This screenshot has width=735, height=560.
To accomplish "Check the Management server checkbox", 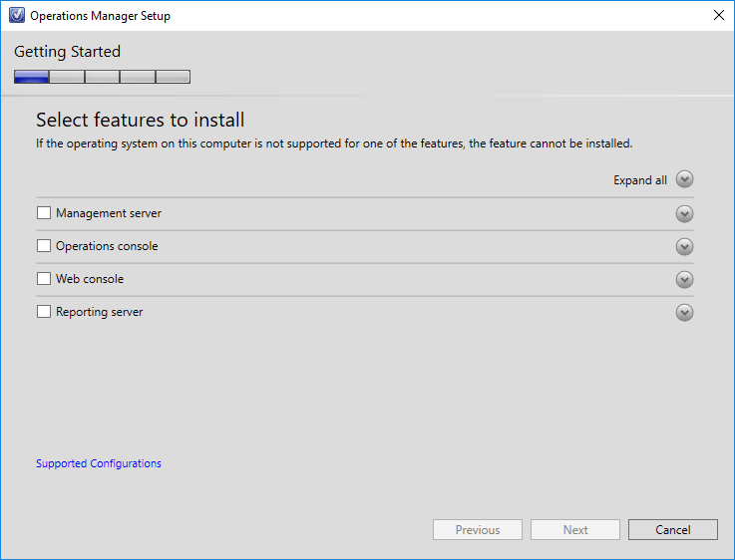I will click(44, 213).
